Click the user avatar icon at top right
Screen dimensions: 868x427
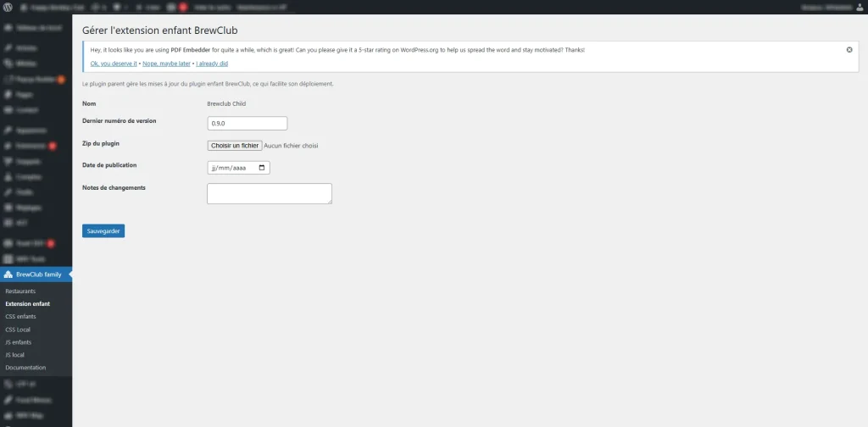[860, 8]
